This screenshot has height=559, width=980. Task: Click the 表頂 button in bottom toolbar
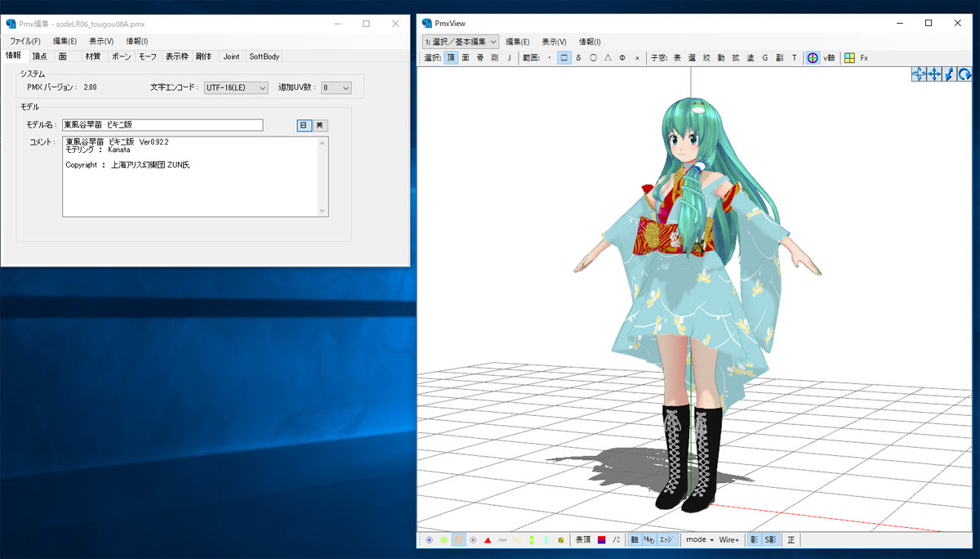click(x=583, y=540)
